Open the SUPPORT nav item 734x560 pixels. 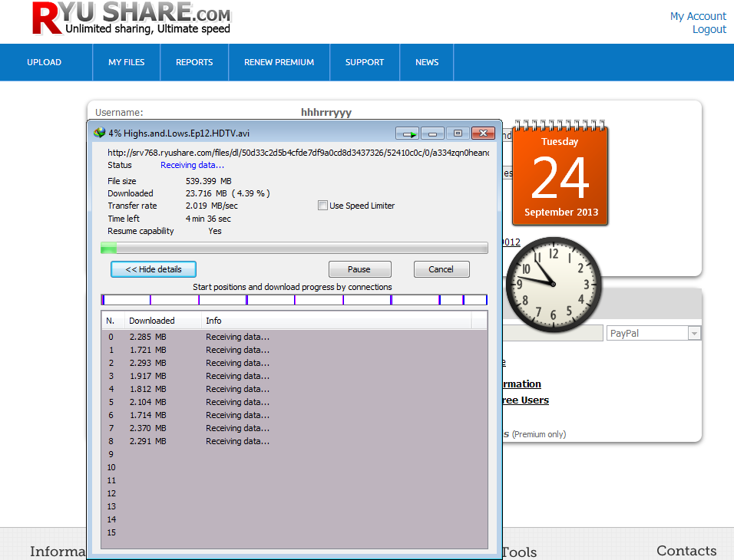click(365, 62)
